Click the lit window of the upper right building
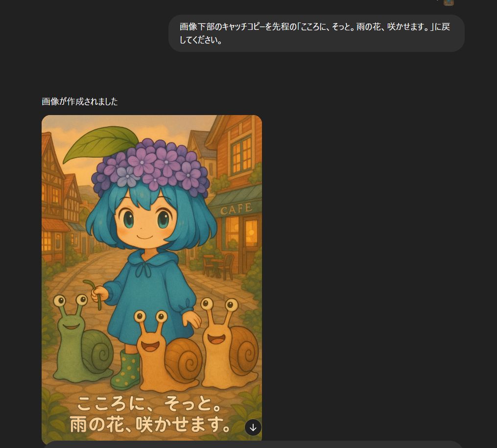Viewport: 497px width, 448px height. (x=241, y=155)
